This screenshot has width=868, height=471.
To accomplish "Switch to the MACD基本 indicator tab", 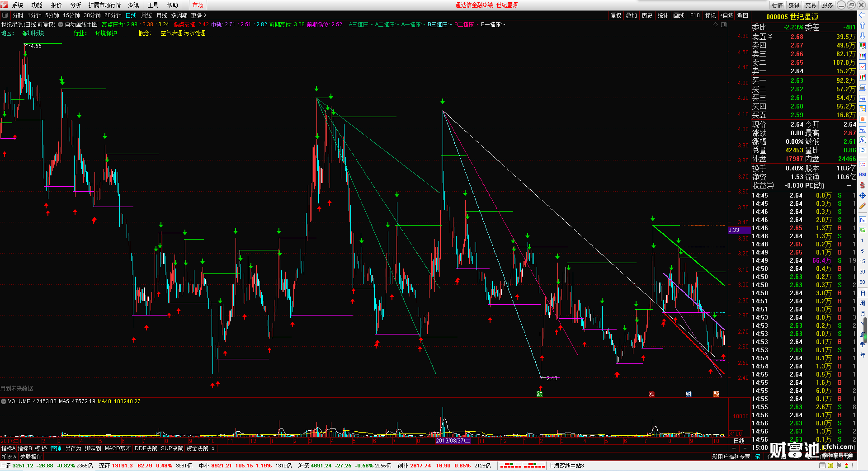I will tap(118, 448).
